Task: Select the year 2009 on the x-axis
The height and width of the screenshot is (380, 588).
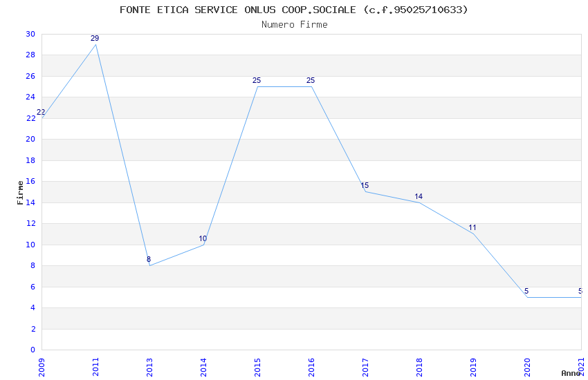Action: pyautogui.click(x=42, y=368)
